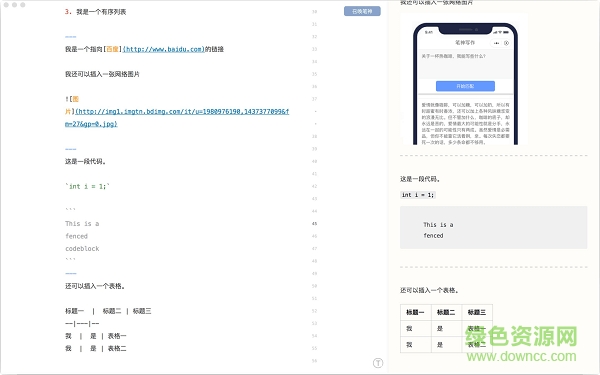
Task: Click the editor line '3. 我是一个有序列表'
Action: pos(95,12)
